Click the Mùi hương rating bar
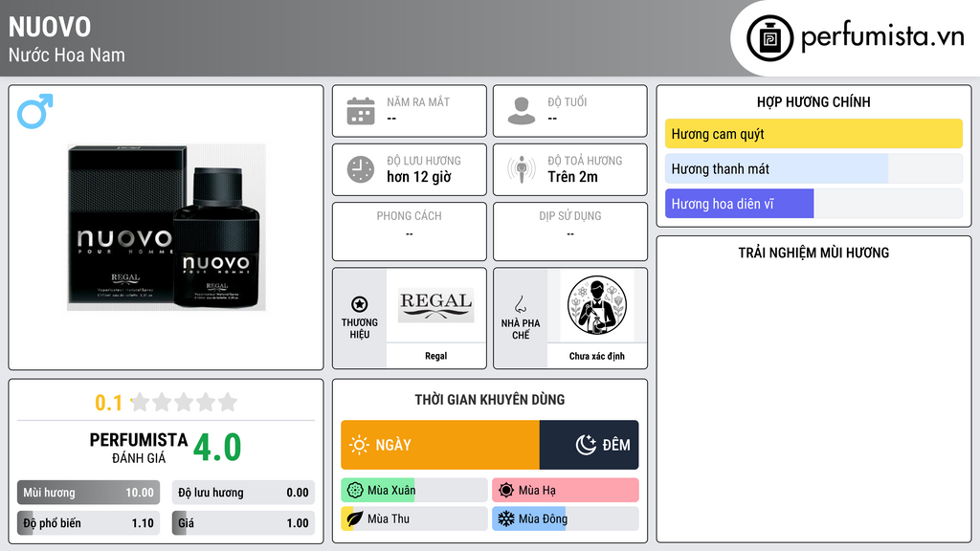Screen dimensions: 980x551 click(88, 493)
